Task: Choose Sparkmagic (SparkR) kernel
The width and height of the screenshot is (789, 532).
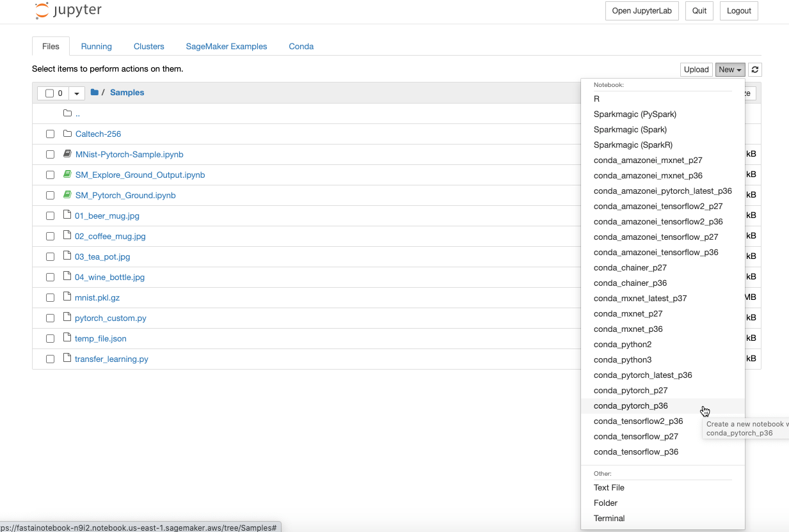Action: pyautogui.click(x=663, y=145)
